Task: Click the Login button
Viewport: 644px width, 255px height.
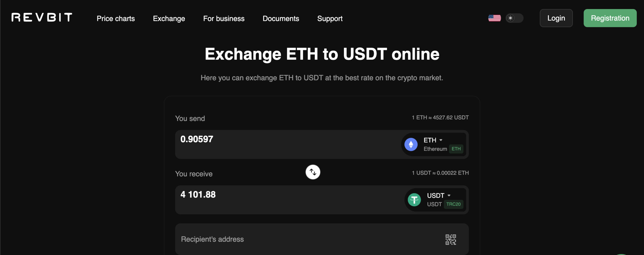Action: pos(556,18)
